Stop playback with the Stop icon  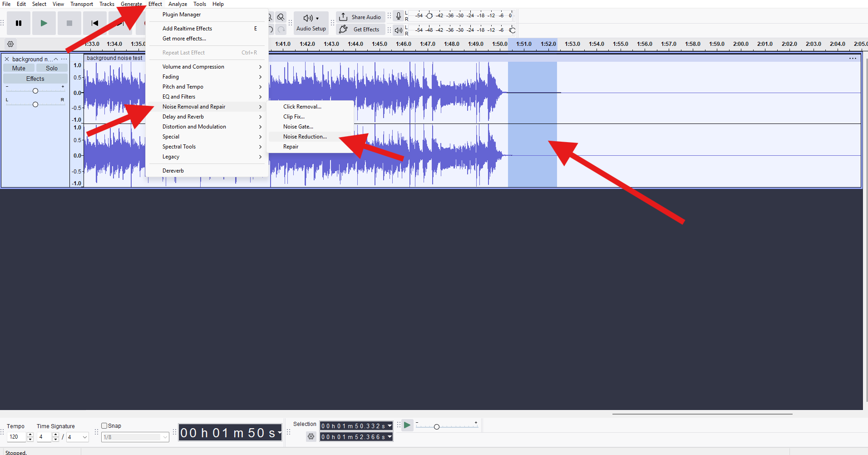69,23
